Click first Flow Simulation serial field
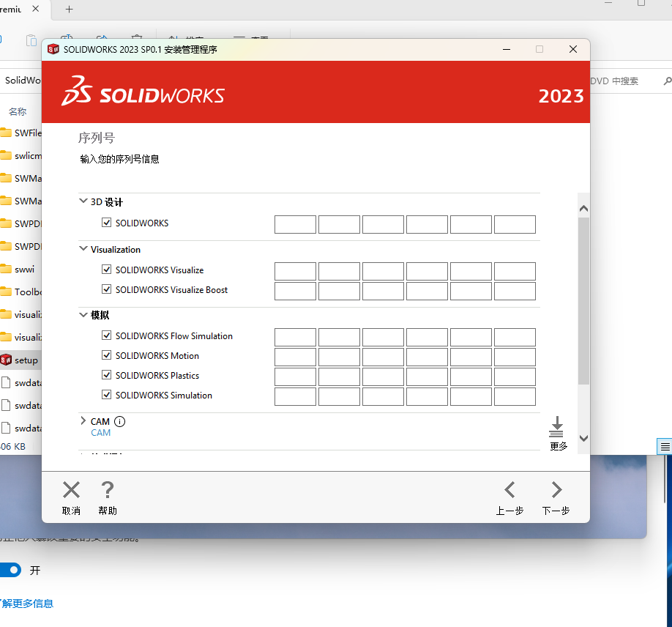This screenshot has height=627, width=672. click(295, 338)
